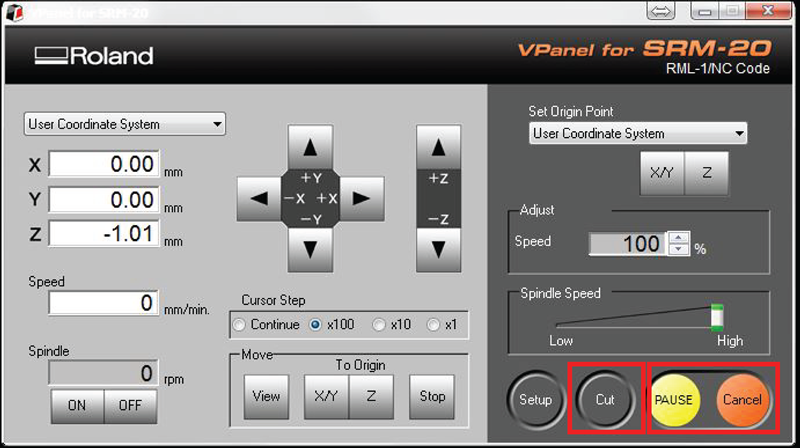Click the Y coordinate value field
The width and height of the screenshot is (800, 448).
pos(104,199)
